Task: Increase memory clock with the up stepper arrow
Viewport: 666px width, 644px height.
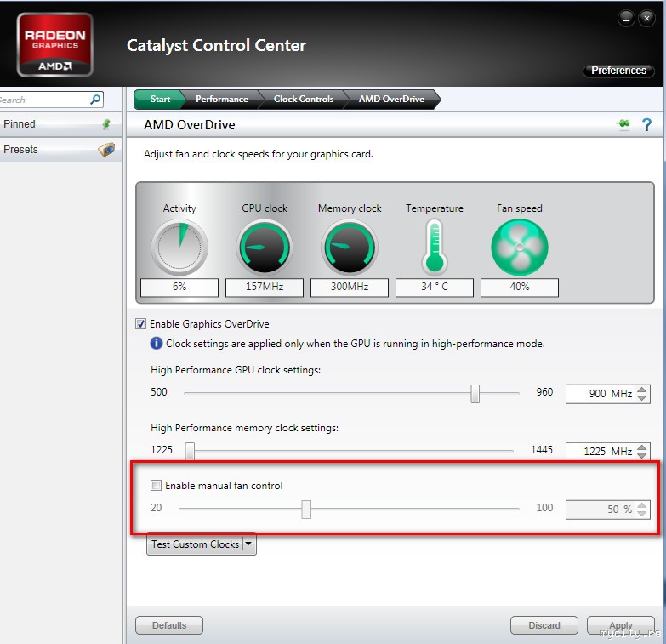Action: point(642,447)
